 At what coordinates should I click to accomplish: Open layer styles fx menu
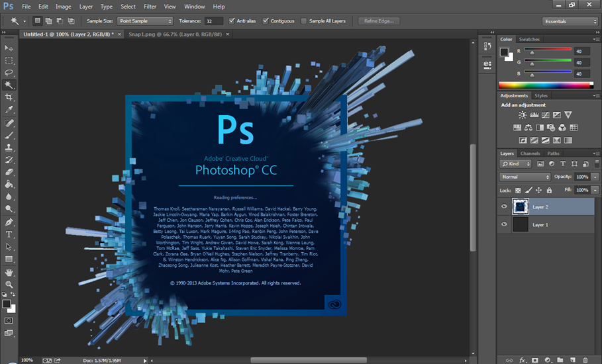click(x=523, y=360)
